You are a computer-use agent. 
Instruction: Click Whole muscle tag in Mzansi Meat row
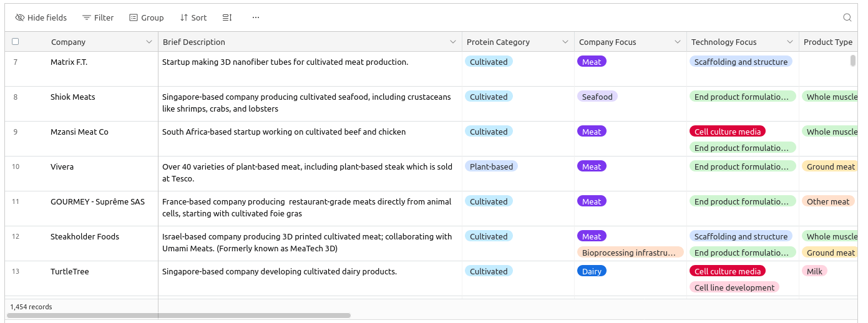pyautogui.click(x=830, y=132)
